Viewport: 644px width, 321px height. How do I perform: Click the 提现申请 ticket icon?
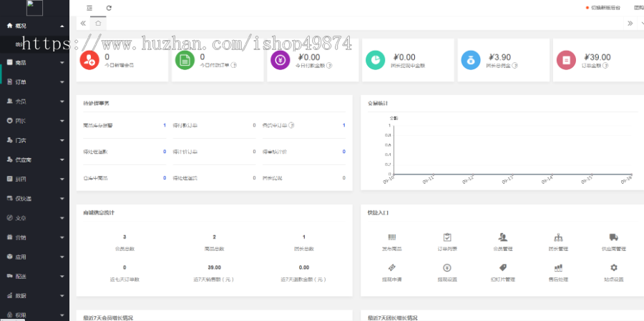pos(391,267)
